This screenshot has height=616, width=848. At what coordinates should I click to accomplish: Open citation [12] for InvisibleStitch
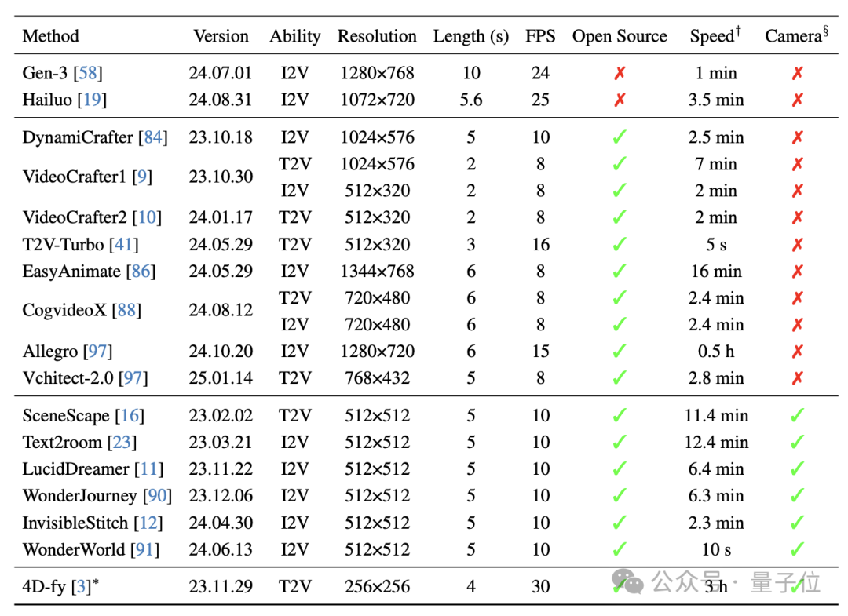coord(148,523)
